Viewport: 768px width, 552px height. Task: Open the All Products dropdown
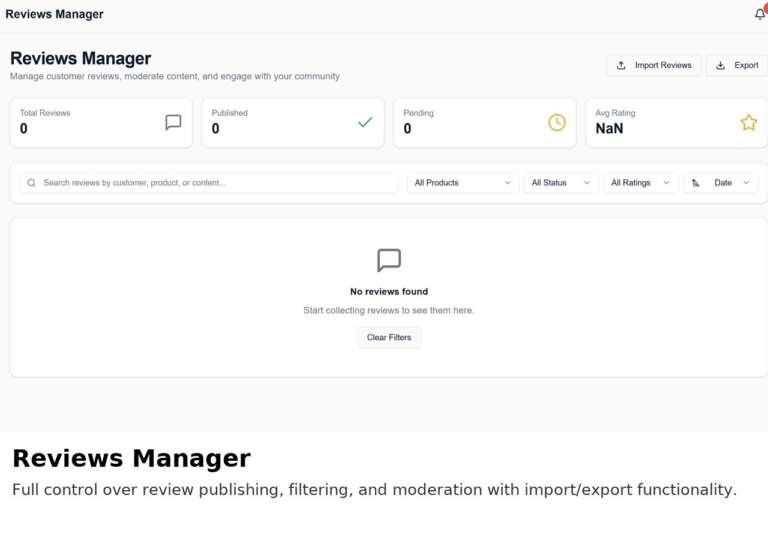click(462, 183)
